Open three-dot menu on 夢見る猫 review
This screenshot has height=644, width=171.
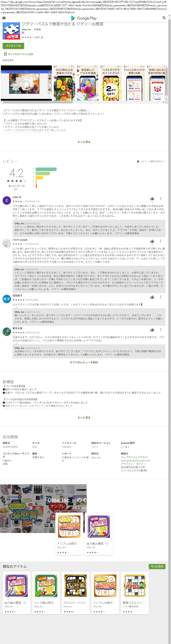[x=161, y=330]
